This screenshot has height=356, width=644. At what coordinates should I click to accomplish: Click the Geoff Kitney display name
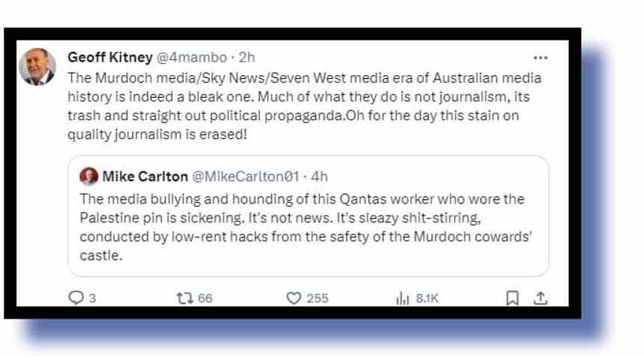(x=110, y=58)
